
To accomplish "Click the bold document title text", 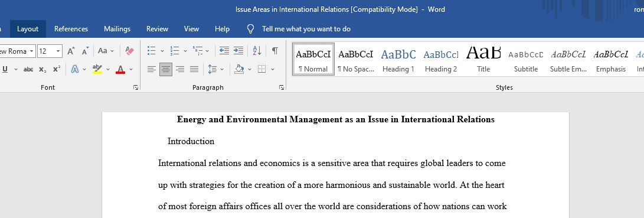I will (335, 120).
